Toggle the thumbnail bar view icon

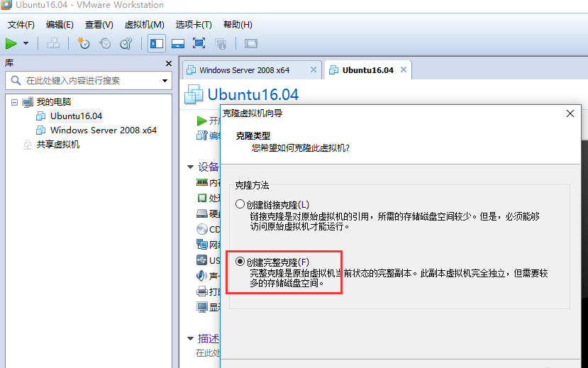[178, 43]
